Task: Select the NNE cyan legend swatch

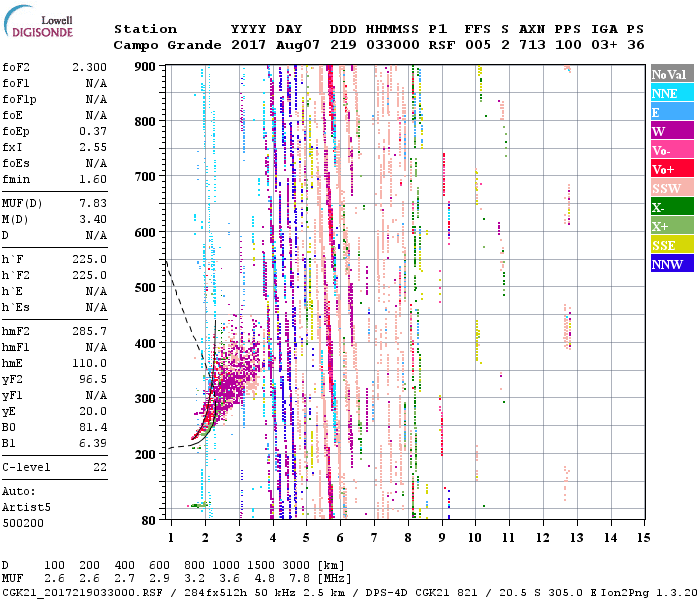Action: coord(672,92)
